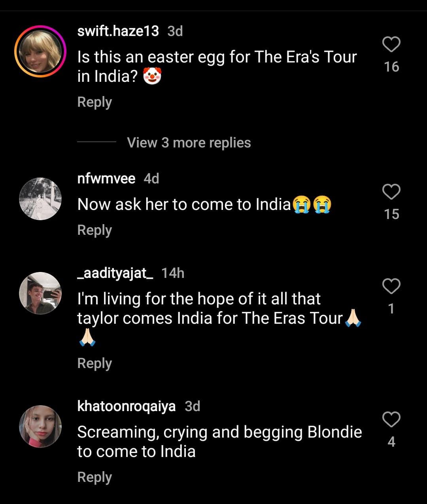Go to the _aadityajat_ username profile
This screenshot has height=504, width=427.
tap(115, 273)
